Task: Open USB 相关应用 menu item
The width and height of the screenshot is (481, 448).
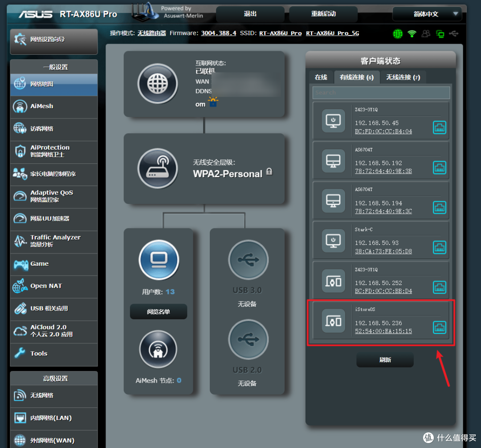Action: point(54,309)
